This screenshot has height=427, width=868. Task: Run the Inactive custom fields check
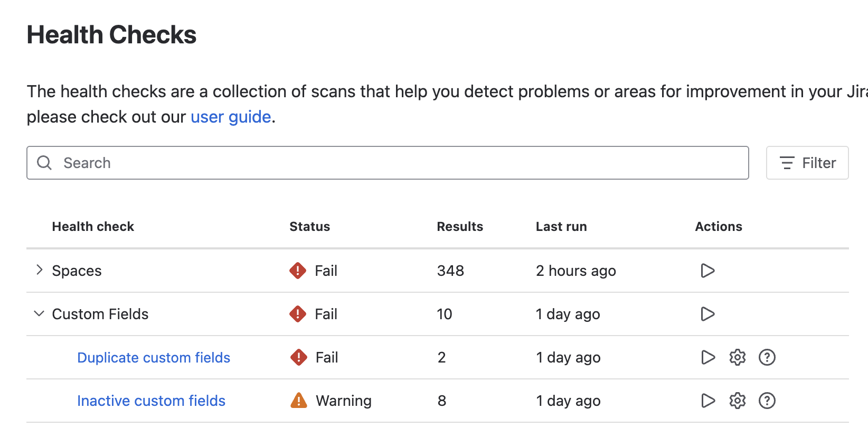(x=708, y=401)
